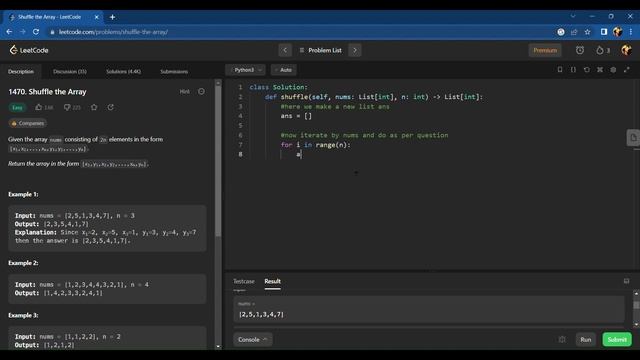The image size is (640, 360).
Task: Click the Easy difficulty badge
Action: coord(17,107)
